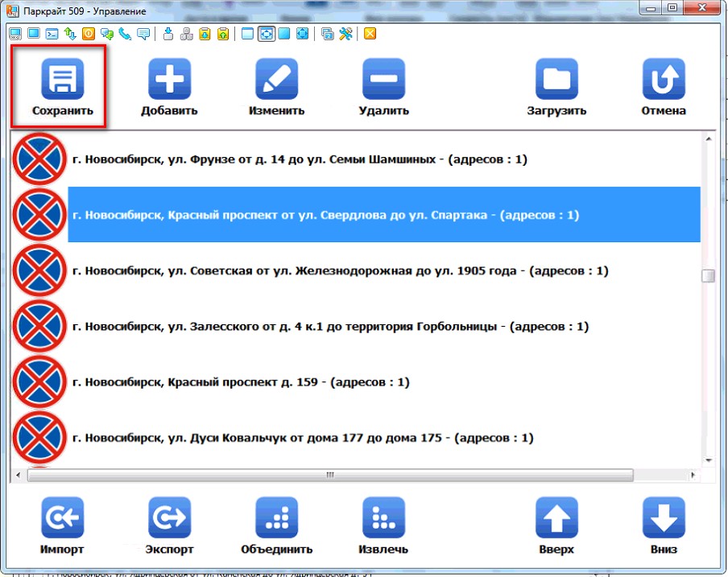
Task: Open the Загрузить folder icon
Action: [x=556, y=79]
